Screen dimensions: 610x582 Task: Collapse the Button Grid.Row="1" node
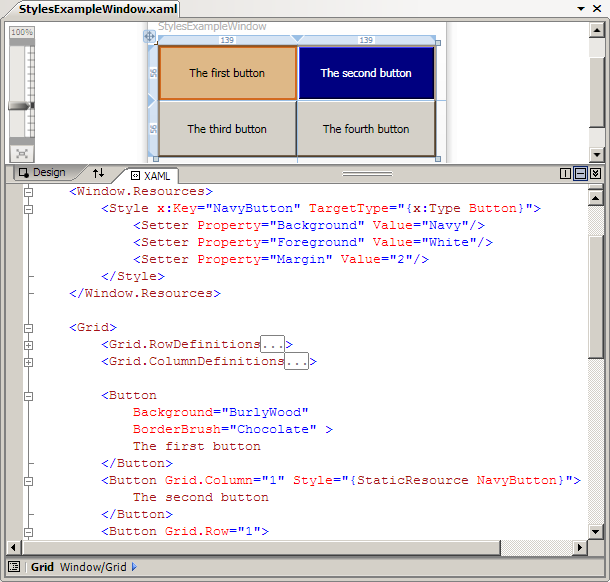(28, 532)
